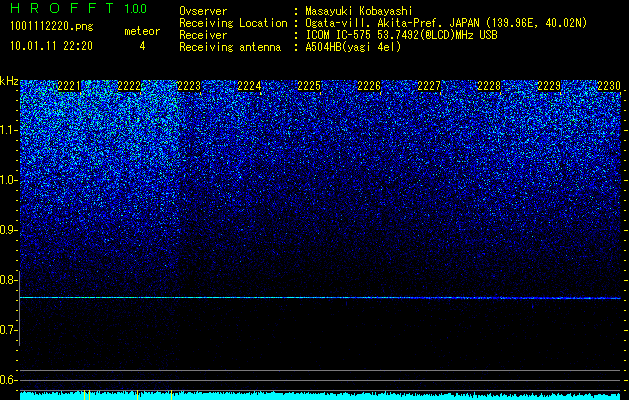The height and width of the screenshot is (400, 629).
Task: Click the cyan carrier signal line
Action: (320, 298)
